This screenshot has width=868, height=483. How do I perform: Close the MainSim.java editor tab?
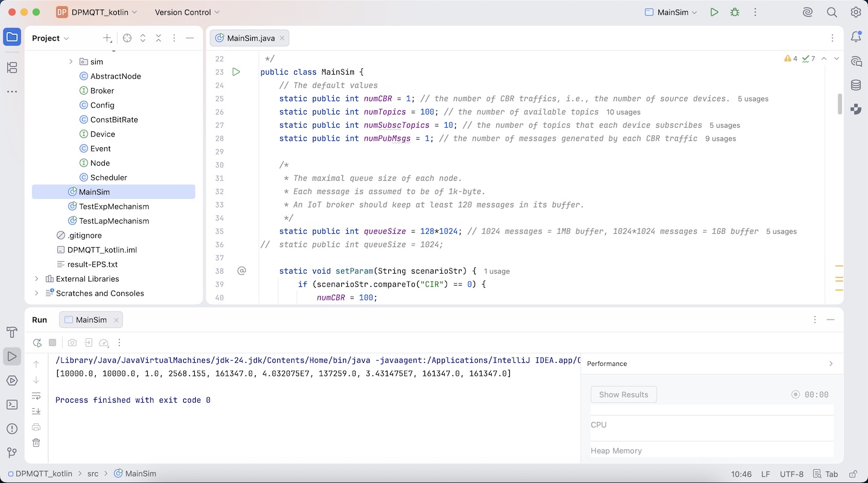pos(282,38)
